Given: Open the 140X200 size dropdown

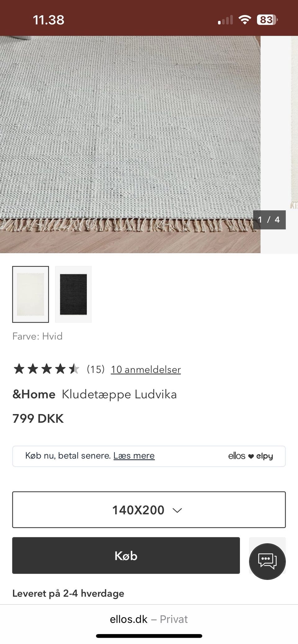Looking at the screenshot, I should [x=149, y=509].
